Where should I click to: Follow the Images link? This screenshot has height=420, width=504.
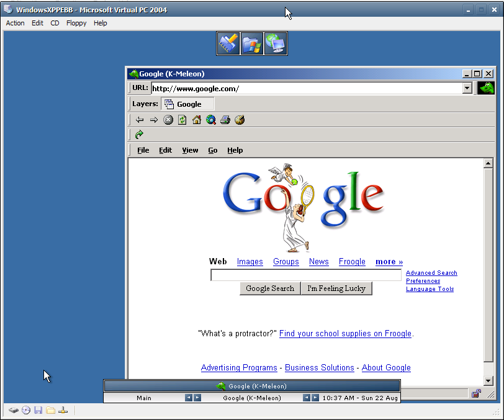point(250,262)
